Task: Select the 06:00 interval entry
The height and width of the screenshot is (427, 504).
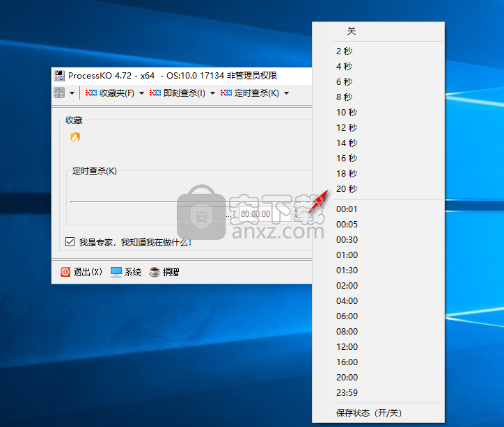Action: [x=378, y=316]
